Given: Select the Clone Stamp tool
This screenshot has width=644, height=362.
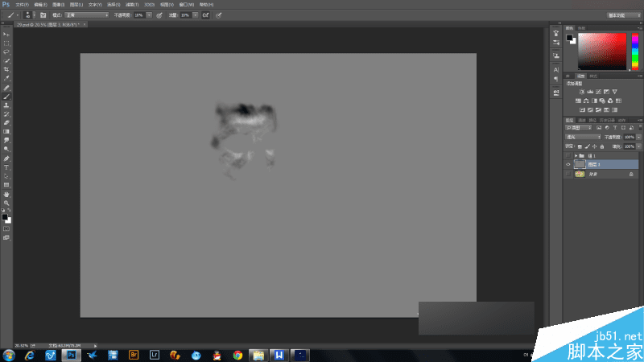Looking at the screenshot, I should click(6, 105).
